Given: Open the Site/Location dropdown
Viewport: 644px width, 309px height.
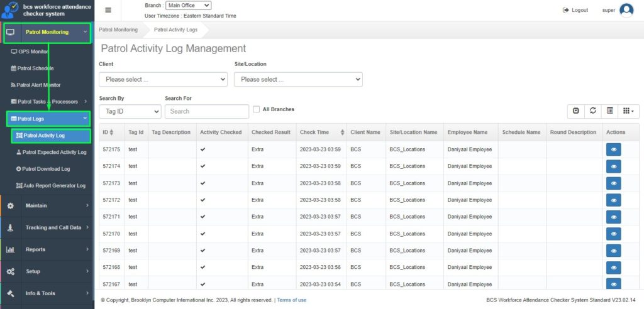Looking at the screenshot, I should click(x=298, y=79).
